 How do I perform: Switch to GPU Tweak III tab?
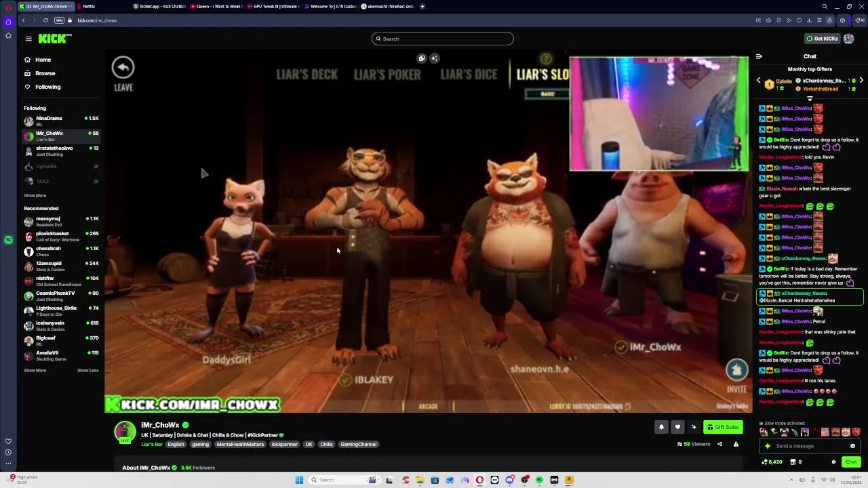pyautogui.click(x=273, y=6)
